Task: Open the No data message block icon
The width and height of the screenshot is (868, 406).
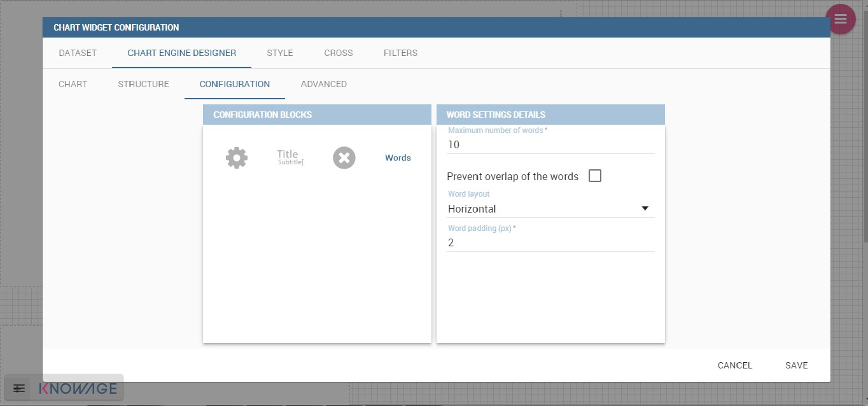Action: click(344, 158)
